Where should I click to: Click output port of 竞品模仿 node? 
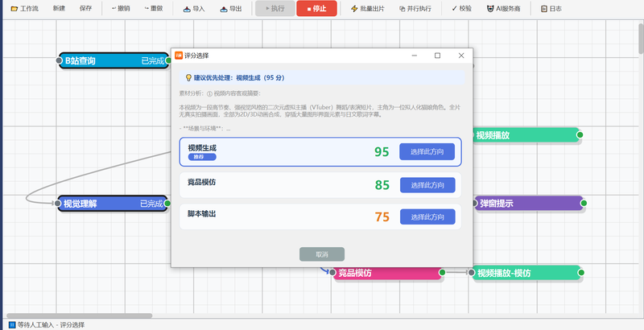(x=442, y=272)
